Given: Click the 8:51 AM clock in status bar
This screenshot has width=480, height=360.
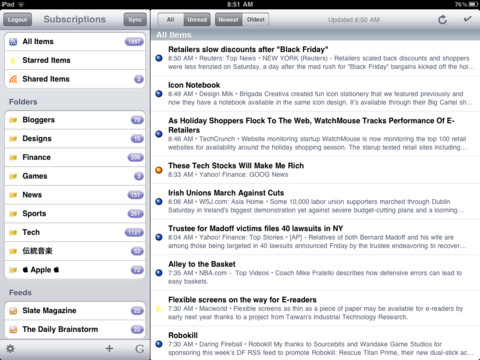Looking at the screenshot, I should pos(240,4).
